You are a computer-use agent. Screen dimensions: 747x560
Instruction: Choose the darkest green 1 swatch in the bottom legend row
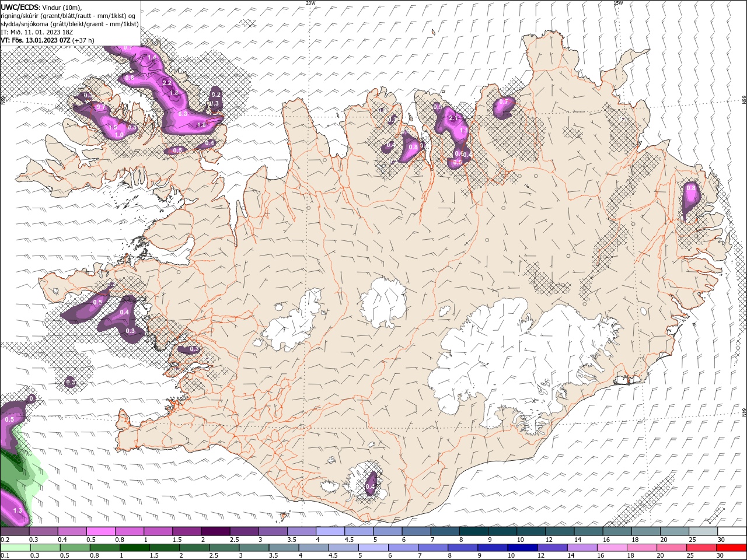134,548
